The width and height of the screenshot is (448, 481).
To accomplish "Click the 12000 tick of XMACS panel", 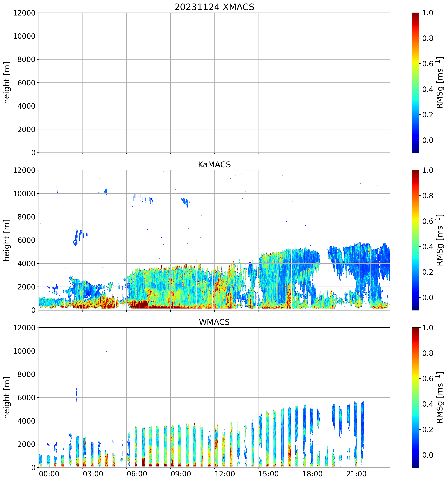I will point(24,13).
